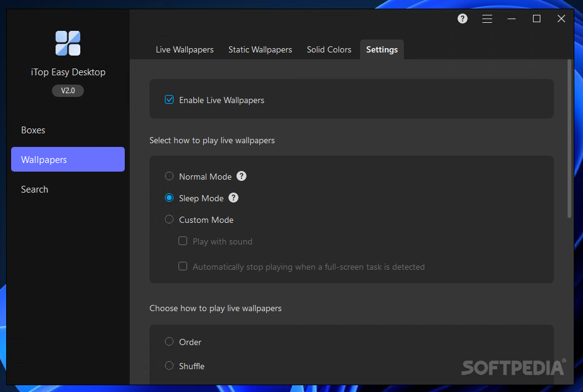Close the iTop Easy Desktop window
Viewport: 583px width, 392px height.
click(561, 19)
